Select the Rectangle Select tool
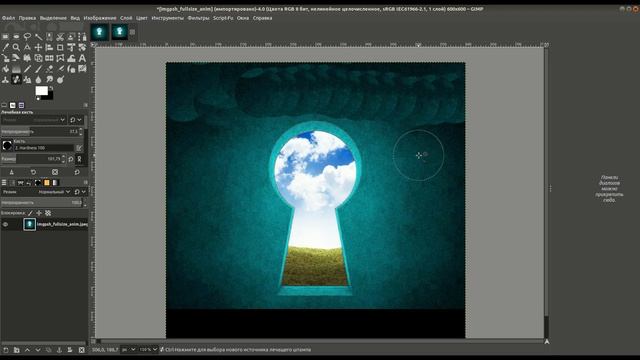Screen dimensions: 640x360 point(5,37)
